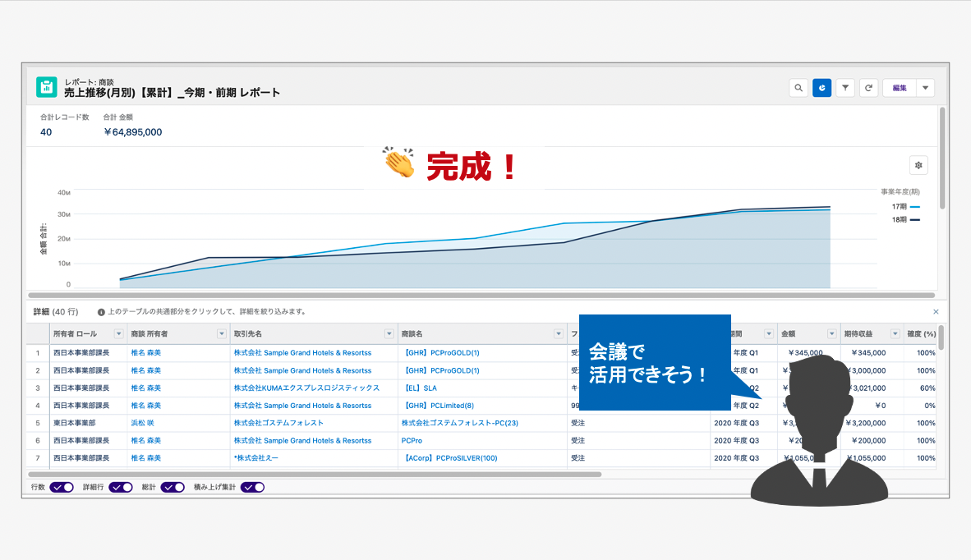Screen dimensions: 971x560
Task: Toggle the chart display button
Action: point(821,88)
